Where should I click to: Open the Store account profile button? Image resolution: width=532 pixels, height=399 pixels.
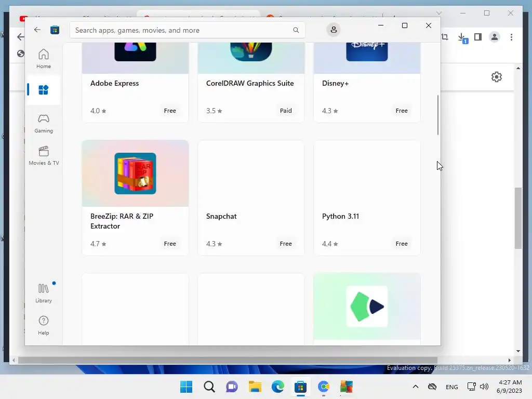tap(334, 30)
